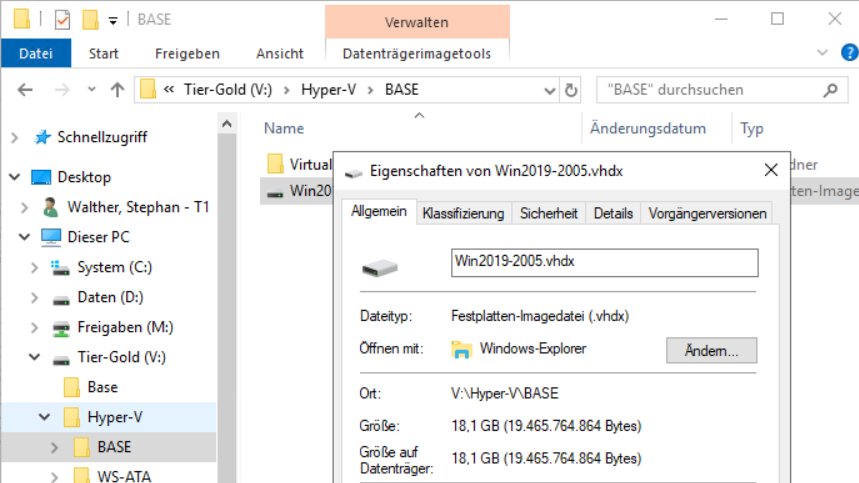Select the Base folder under Tier-Gold
This screenshot has height=483, width=859.
pyautogui.click(x=102, y=387)
